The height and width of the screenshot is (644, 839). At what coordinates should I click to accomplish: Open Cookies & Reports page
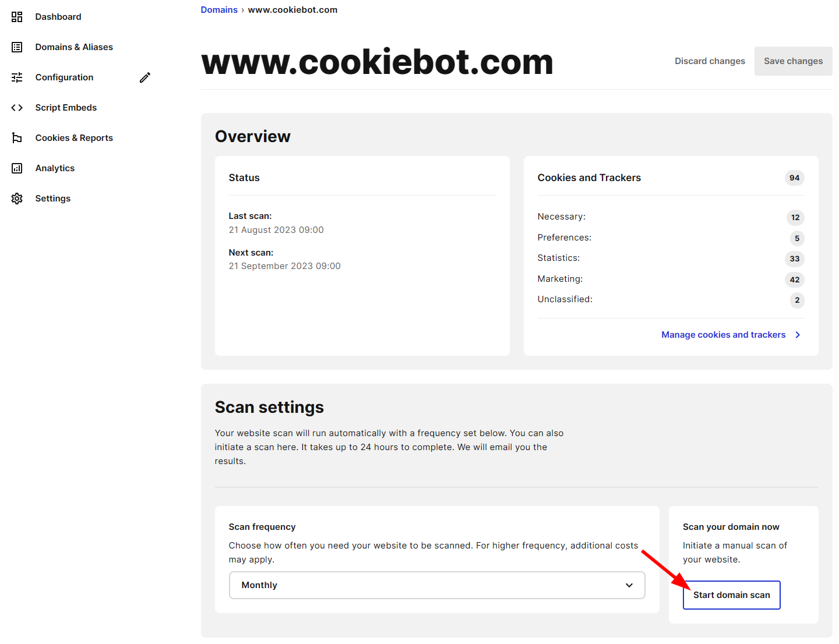[74, 138]
